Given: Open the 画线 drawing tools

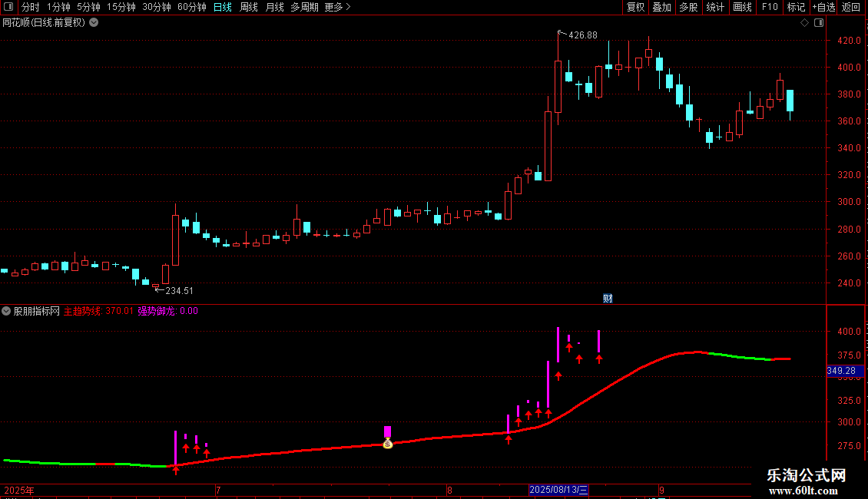Looking at the screenshot, I should pyautogui.click(x=742, y=7).
